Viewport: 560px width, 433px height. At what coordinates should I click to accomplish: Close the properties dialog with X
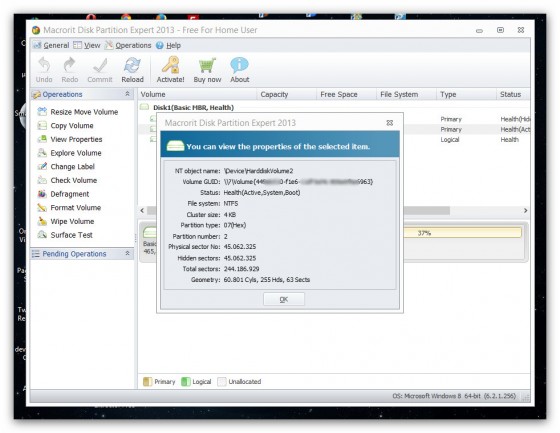390,123
